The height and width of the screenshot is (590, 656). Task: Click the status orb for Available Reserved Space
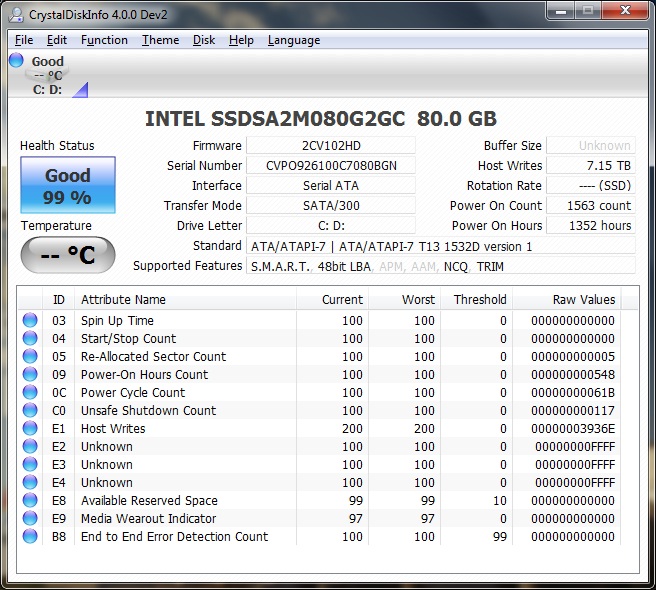(x=30, y=500)
